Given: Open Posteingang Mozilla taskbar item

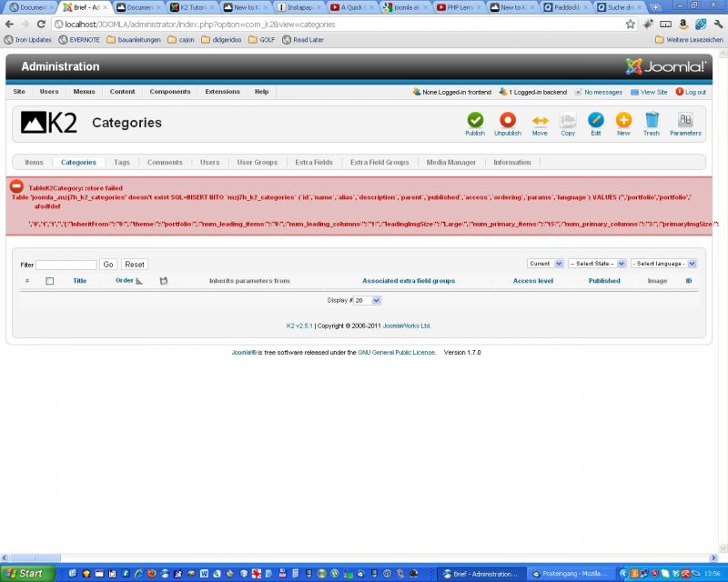Looking at the screenshot, I should (571, 574).
